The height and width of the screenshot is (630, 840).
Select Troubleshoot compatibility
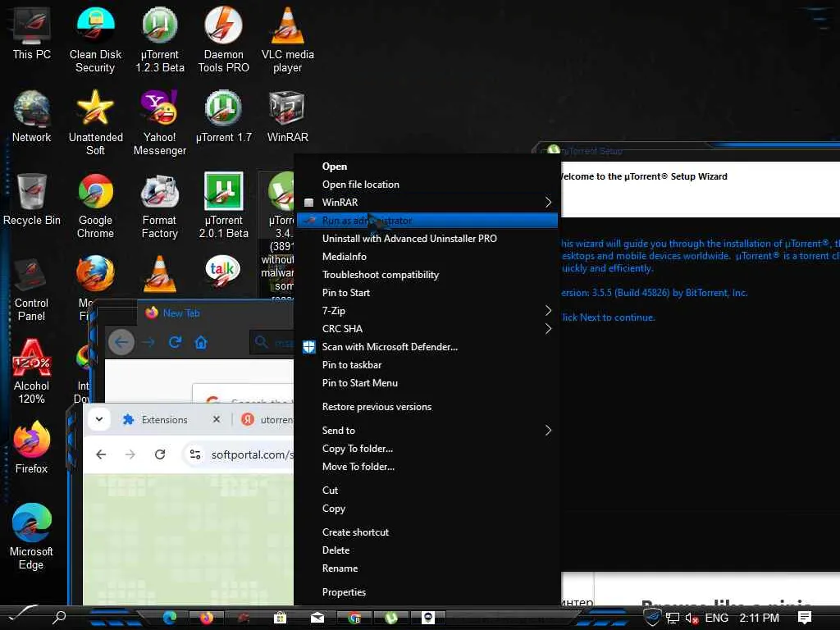tap(427, 275)
